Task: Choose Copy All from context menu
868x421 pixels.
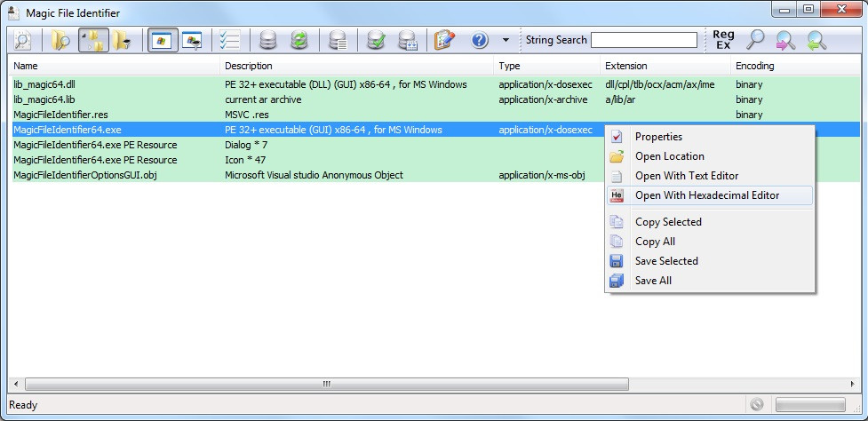Action: click(710, 242)
